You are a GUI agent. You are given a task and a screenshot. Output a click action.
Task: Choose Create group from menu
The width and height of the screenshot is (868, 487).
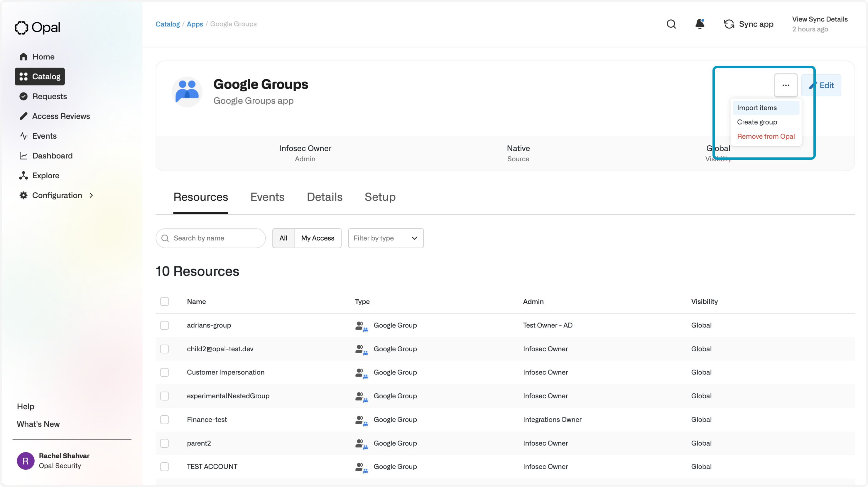click(766, 122)
